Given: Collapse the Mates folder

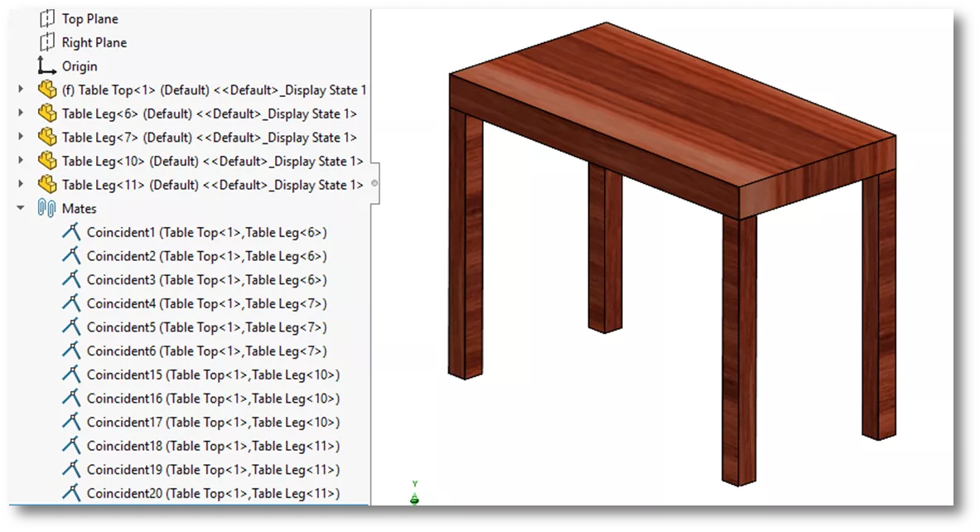Looking at the screenshot, I should click(21, 207).
